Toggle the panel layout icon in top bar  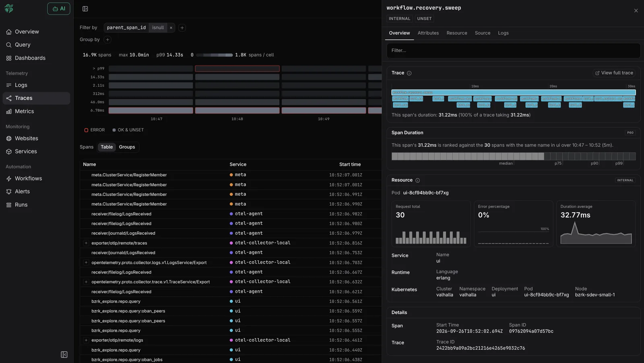click(x=85, y=9)
